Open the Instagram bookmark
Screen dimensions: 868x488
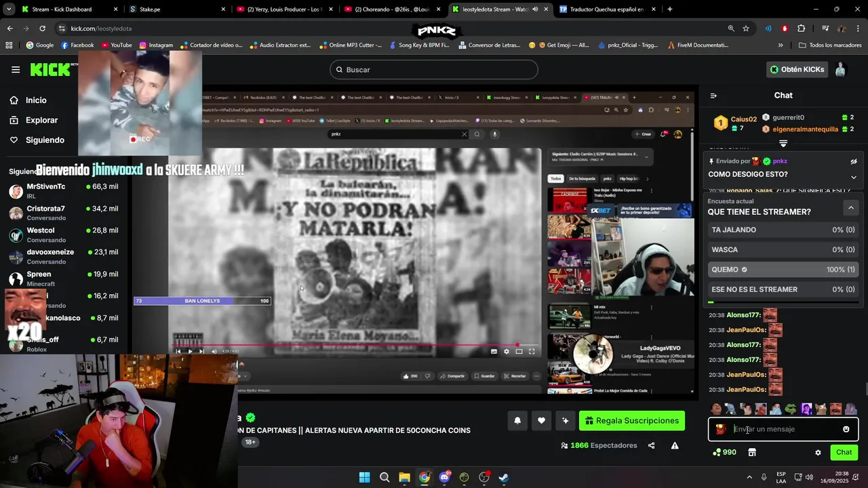pos(156,45)
